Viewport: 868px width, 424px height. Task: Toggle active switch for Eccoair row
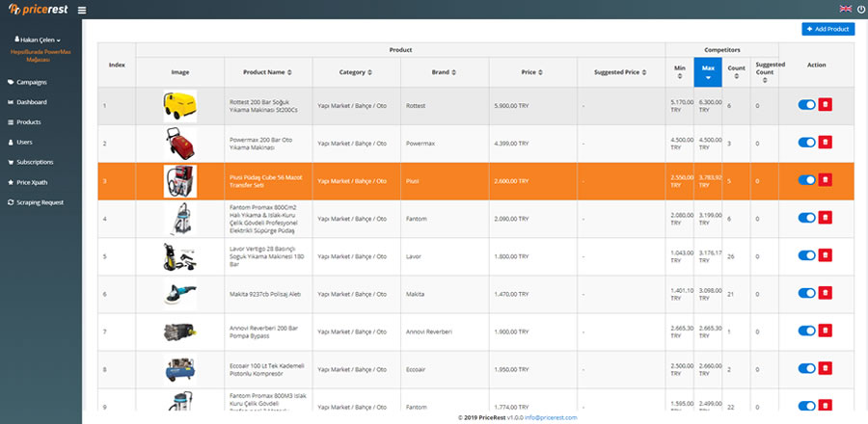(806, 367)
